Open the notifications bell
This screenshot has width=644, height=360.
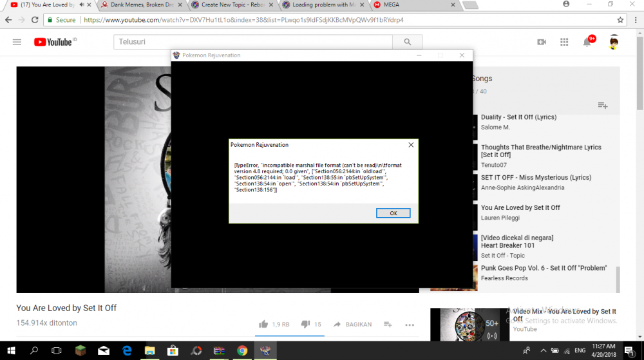coord(587,42)
